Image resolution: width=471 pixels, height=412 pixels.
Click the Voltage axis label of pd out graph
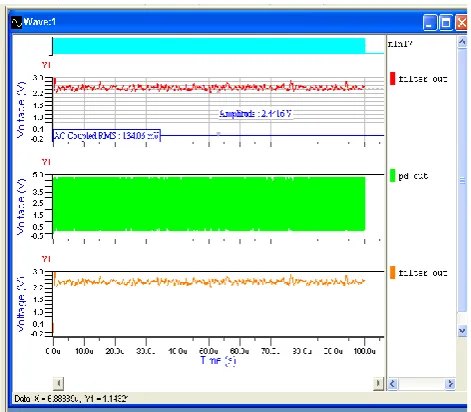[x=21, y=206]
